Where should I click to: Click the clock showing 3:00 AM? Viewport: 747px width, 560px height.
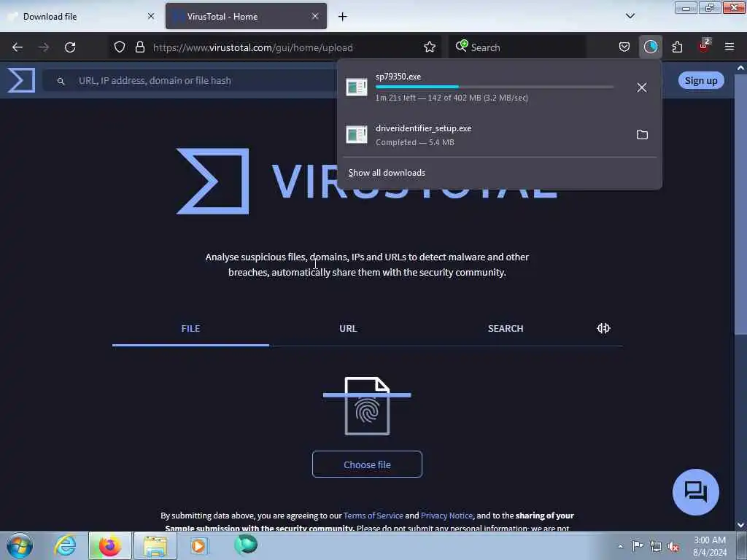[709, 546]
